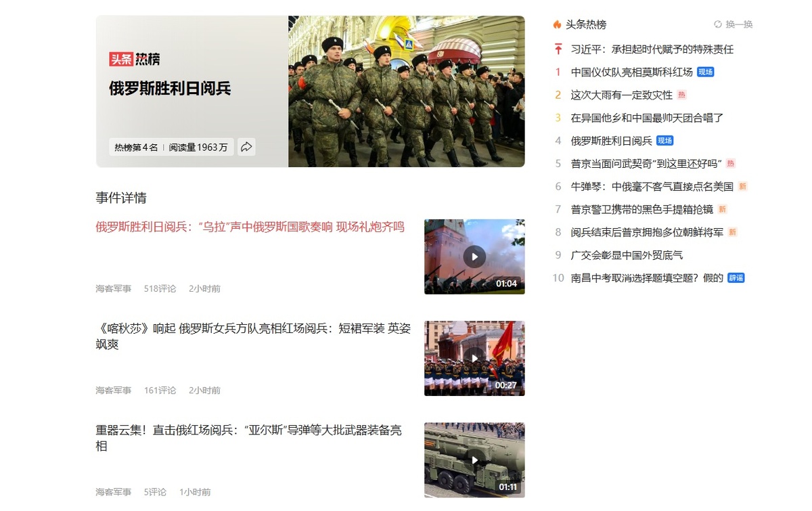Select hot item 这次大雨有一定致灾性
This screenshot has height=511, width=812.
coord(621,95)
